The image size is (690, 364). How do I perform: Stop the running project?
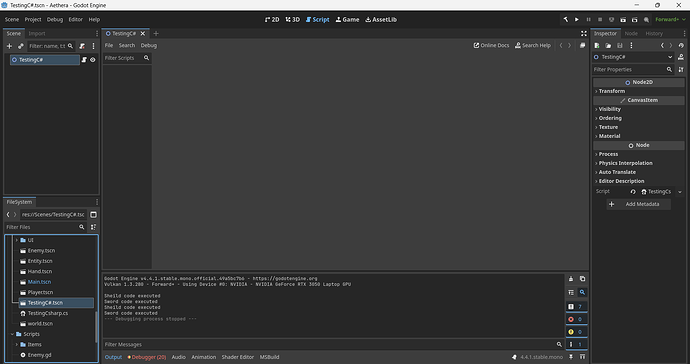click(x=600, y=19)
